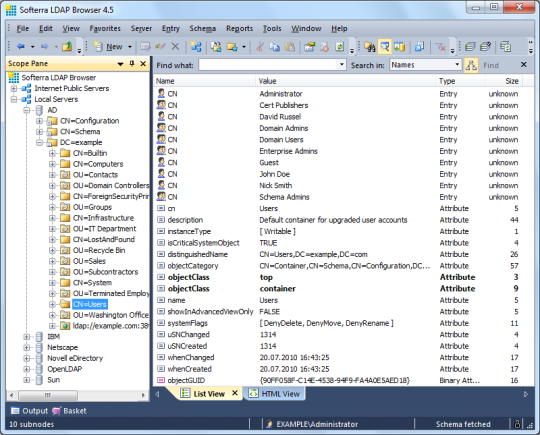Switch to the List View tab
Viewport: 540px width, 435px height.
click(x=203, y=393)
